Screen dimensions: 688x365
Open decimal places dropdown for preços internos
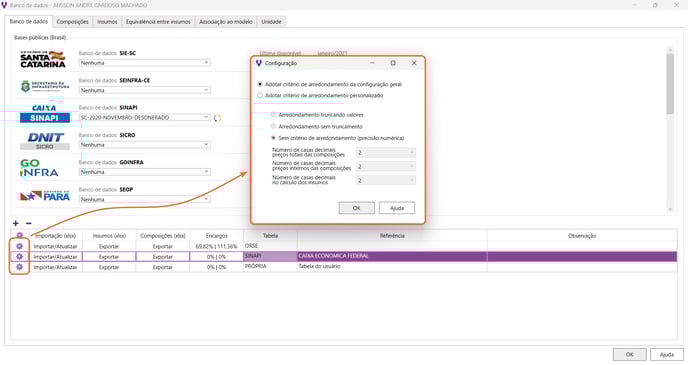(x=386, y=166)
